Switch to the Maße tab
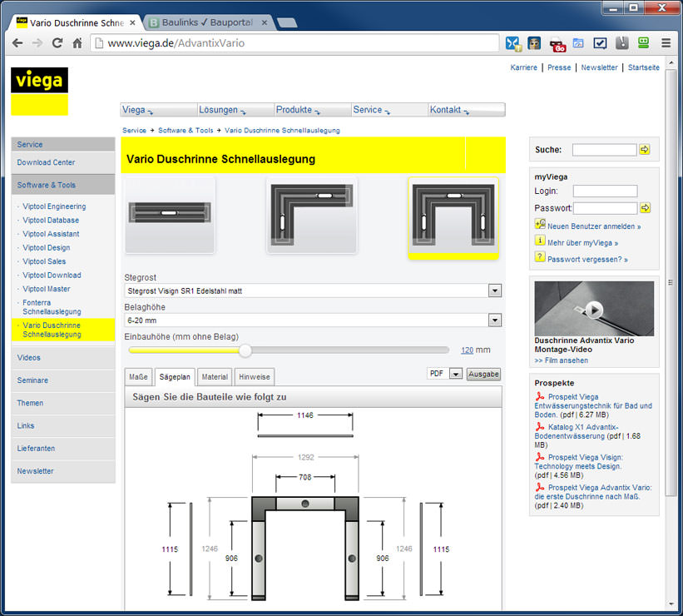The width and height of the screenshot is (683, 616). (139, 377)
